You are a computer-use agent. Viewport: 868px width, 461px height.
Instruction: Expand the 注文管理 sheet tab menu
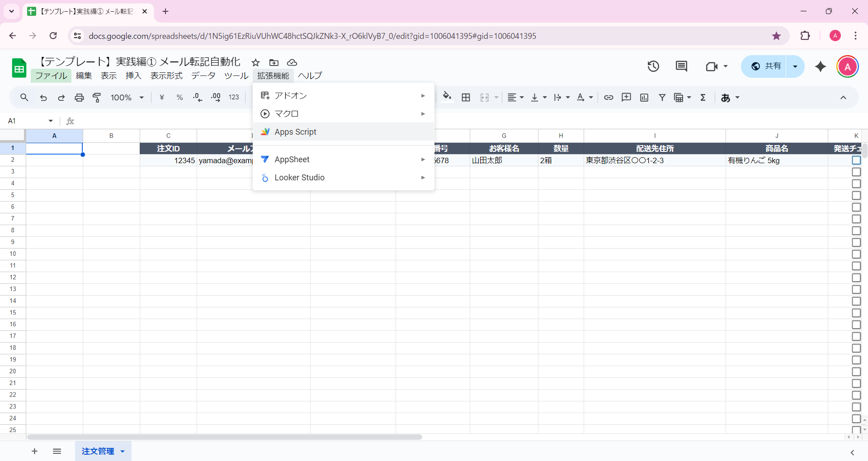122,451
